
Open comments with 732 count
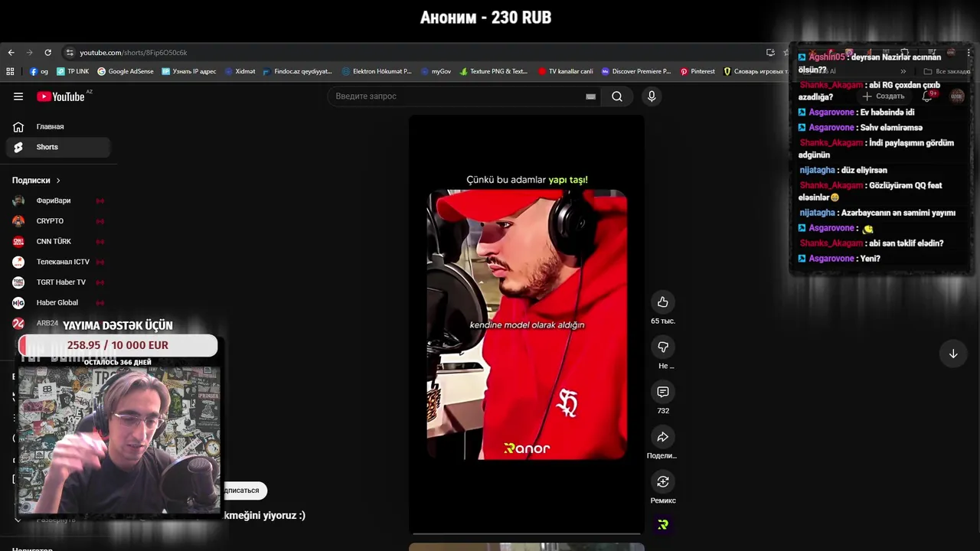[x=663, y=392]
